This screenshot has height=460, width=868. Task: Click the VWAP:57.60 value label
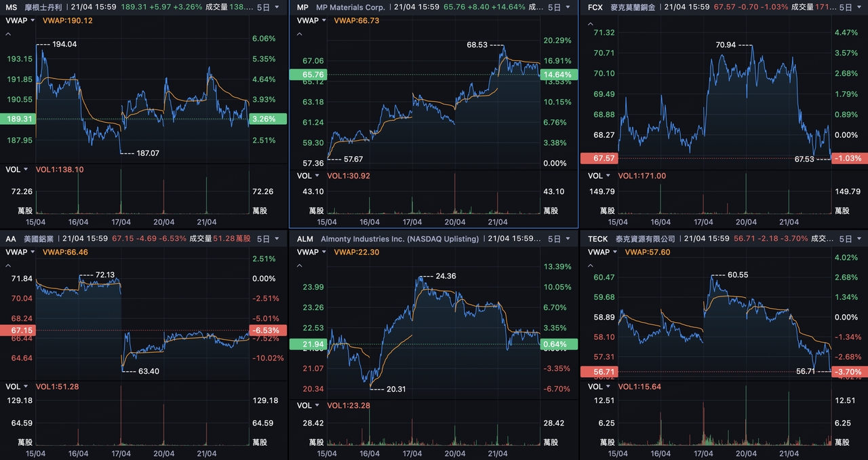647,252
